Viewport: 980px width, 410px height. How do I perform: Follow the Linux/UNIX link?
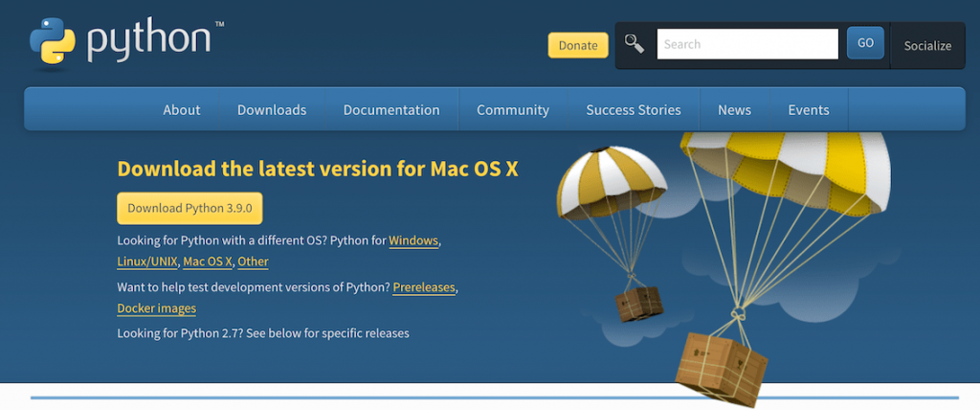click(146, 262)
